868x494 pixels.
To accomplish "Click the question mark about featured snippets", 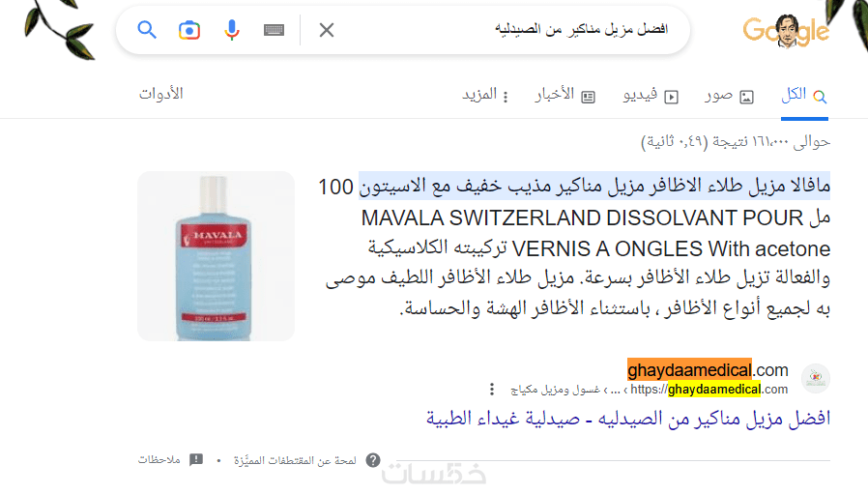I will click(x=373, y=460).
